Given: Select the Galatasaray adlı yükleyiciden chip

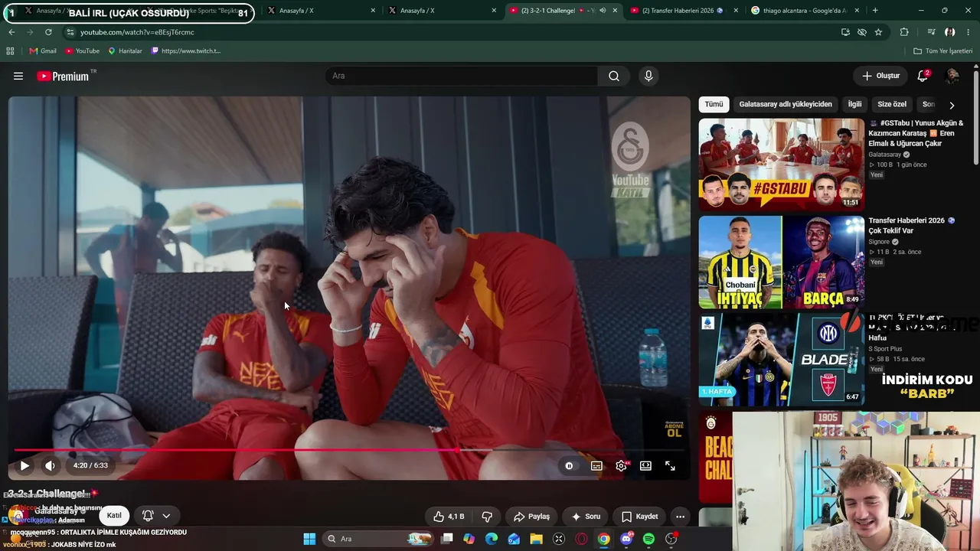Looking at the screenshot, I should coord(786,104).
